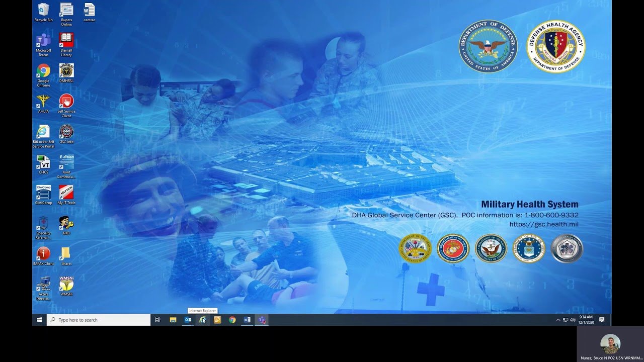Screen dimensions: 644x362
Task: Click Internet Explorer in the taskbar
Action: tap(202, 320)
